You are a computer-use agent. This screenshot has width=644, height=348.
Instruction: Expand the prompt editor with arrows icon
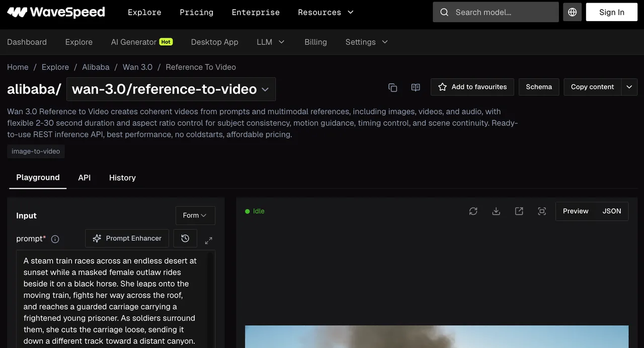coord(209,241)
